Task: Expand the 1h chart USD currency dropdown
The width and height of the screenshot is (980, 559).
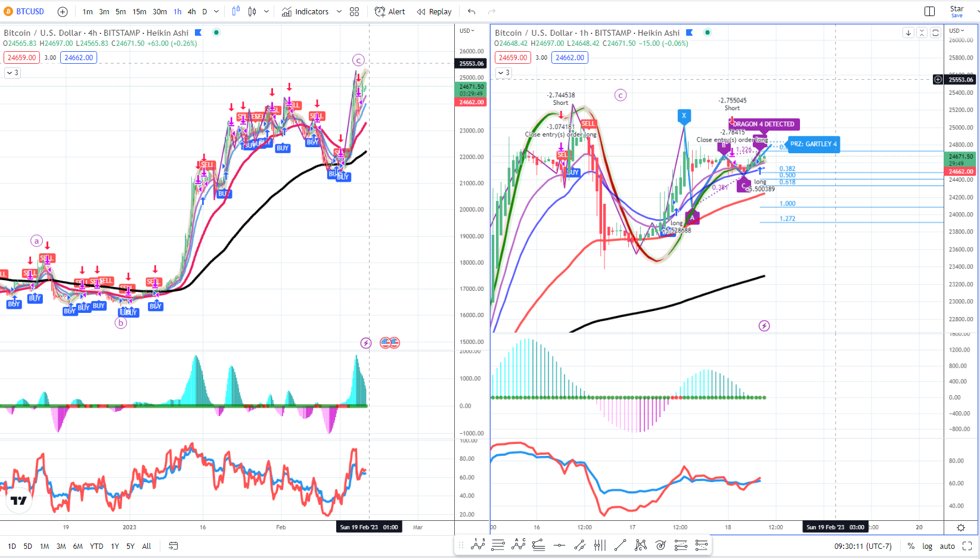Action: pos(957,30)
